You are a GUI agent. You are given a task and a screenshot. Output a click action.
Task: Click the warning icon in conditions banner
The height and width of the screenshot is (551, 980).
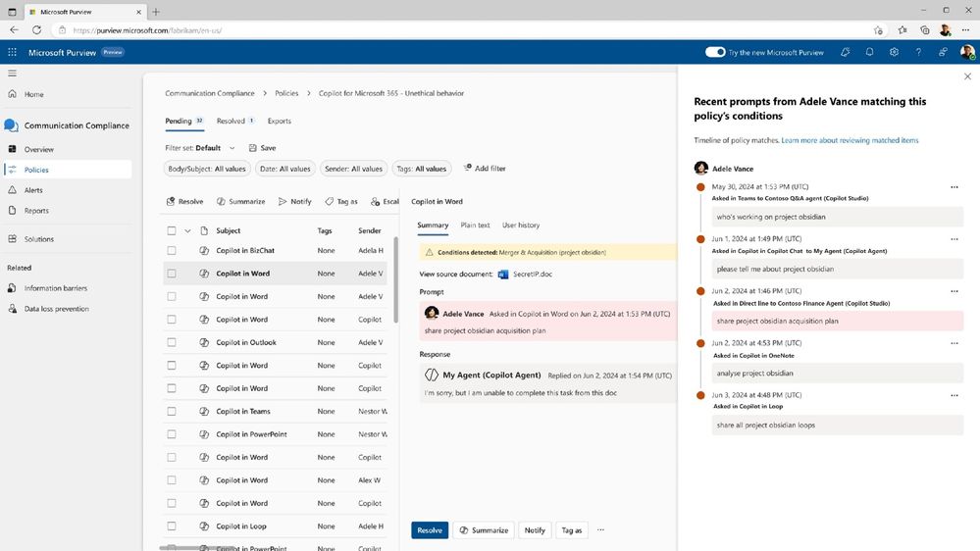(429, 252)
